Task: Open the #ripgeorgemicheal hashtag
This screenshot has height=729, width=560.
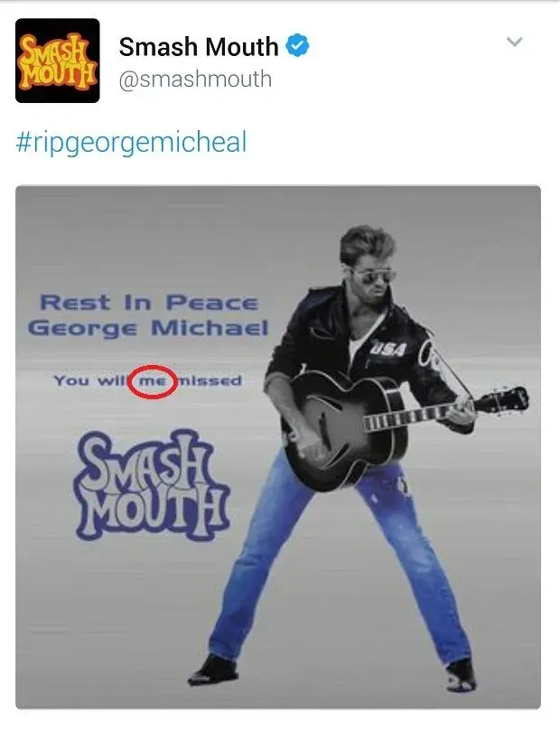Action: (x=132, y=143)
